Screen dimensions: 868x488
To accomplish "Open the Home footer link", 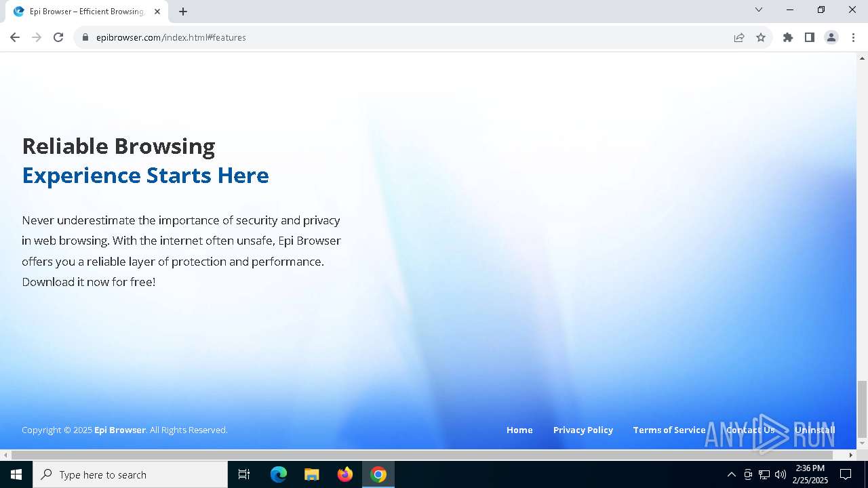I will click(x=519, y=430).
